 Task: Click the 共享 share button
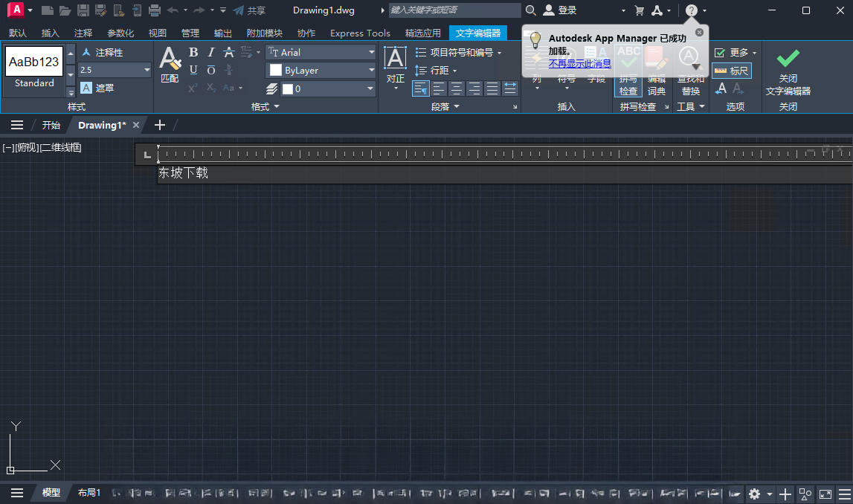tap(249, 10)
